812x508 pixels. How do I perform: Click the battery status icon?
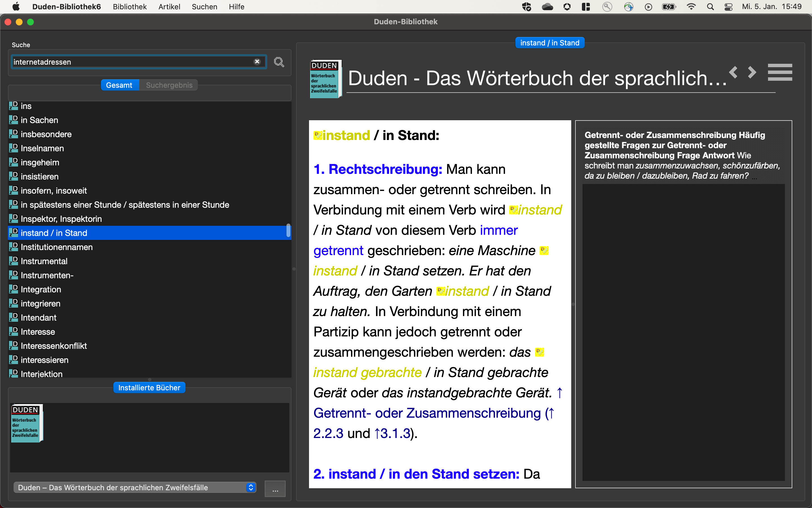[x=669, y=7]
